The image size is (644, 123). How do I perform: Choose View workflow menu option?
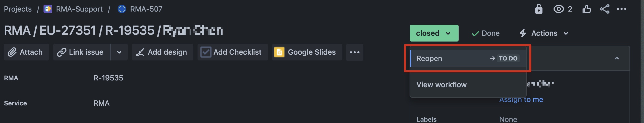click(441, 85)
